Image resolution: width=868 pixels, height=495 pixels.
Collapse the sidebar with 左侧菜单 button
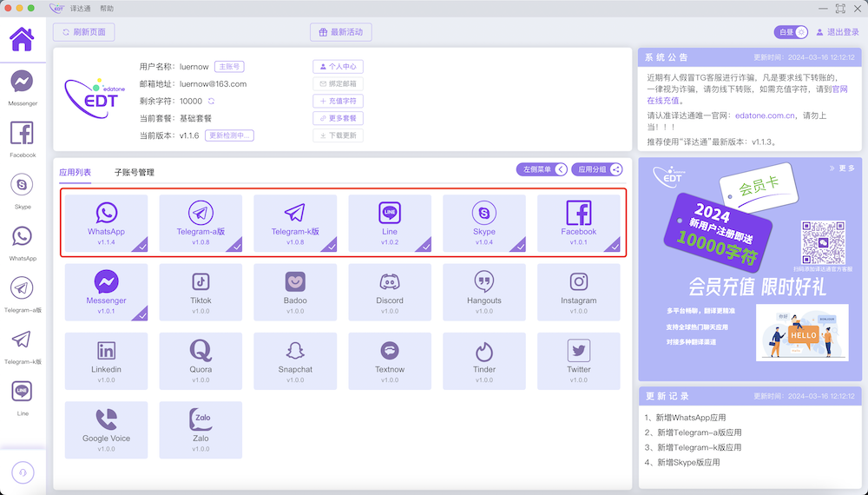[542, 170]
